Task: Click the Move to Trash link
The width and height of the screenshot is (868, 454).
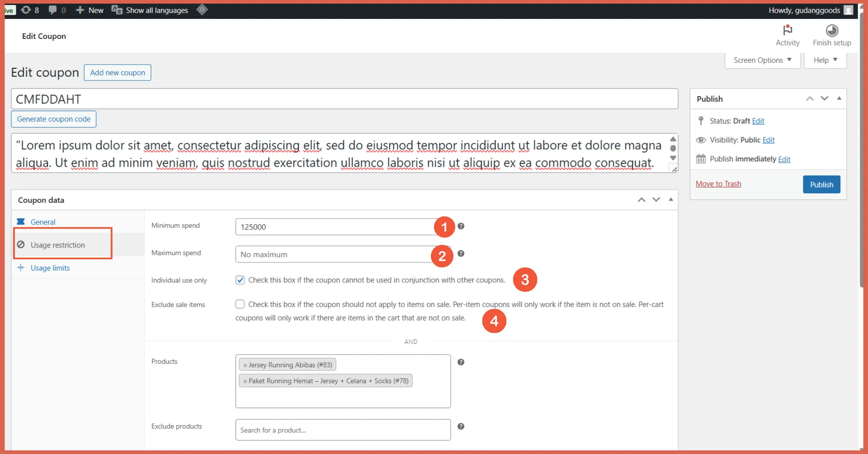Action: point(718,184)
